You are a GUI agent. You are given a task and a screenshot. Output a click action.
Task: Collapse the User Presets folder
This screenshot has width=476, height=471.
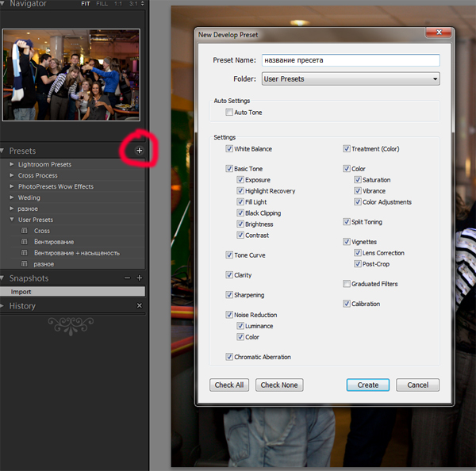click(12, 220)
